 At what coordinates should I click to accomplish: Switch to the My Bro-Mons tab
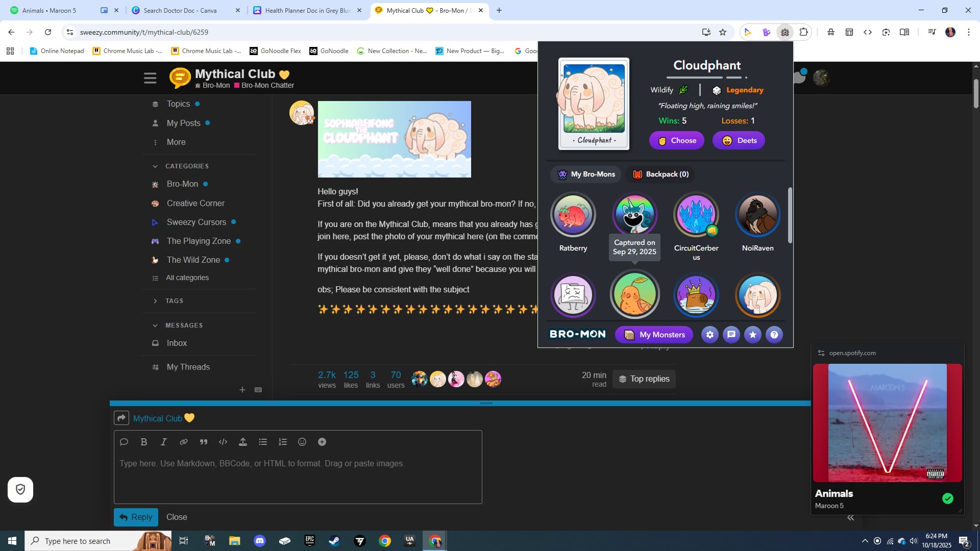pos(586,174)
